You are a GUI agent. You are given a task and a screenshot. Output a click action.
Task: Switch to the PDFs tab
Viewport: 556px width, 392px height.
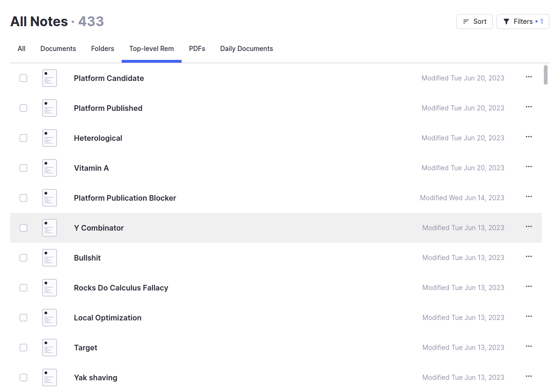click(197, 49)
